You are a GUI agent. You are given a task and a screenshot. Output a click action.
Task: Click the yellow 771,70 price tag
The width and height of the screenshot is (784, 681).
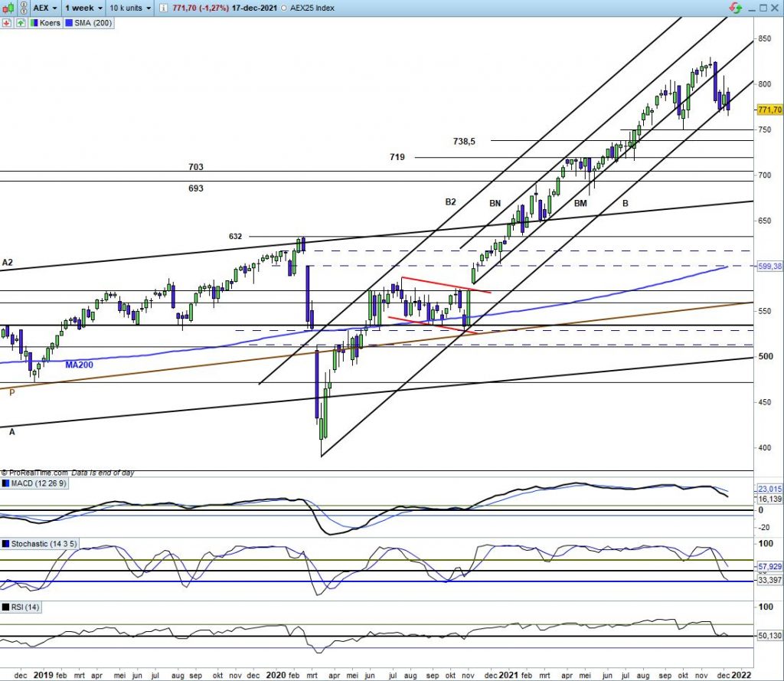pyautogui.click(x=769, y=110)
